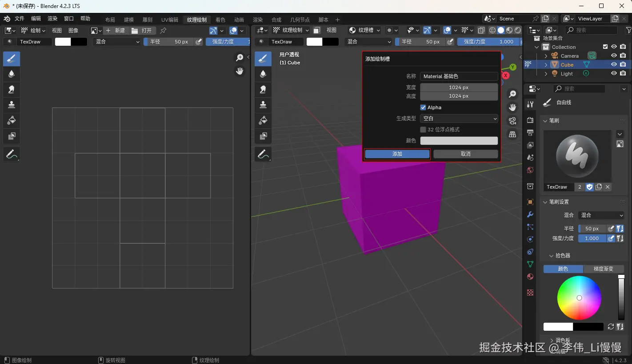
Task: Open the Modifiers wrench tab
Action: coord(530,214)
